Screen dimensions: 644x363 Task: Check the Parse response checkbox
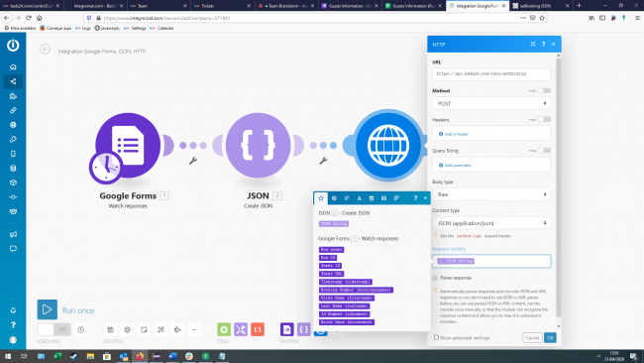pos(435,278)
